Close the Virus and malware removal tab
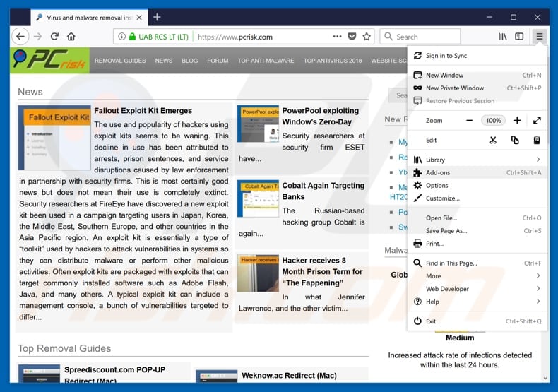558x392 pixels. 140,18
